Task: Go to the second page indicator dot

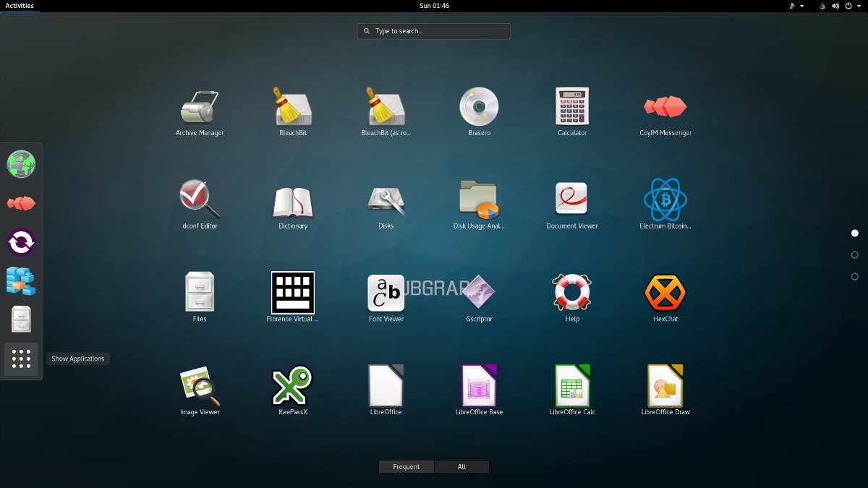Action: 855,254
